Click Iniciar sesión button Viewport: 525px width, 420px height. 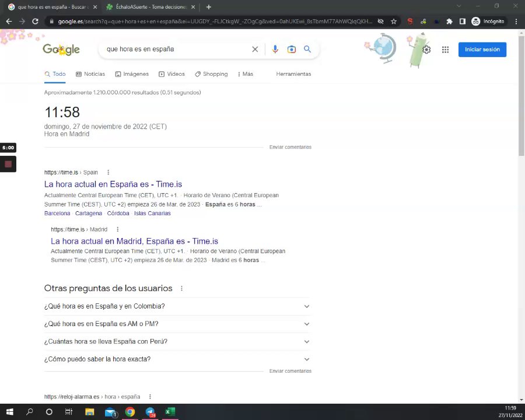coord(482,50)
